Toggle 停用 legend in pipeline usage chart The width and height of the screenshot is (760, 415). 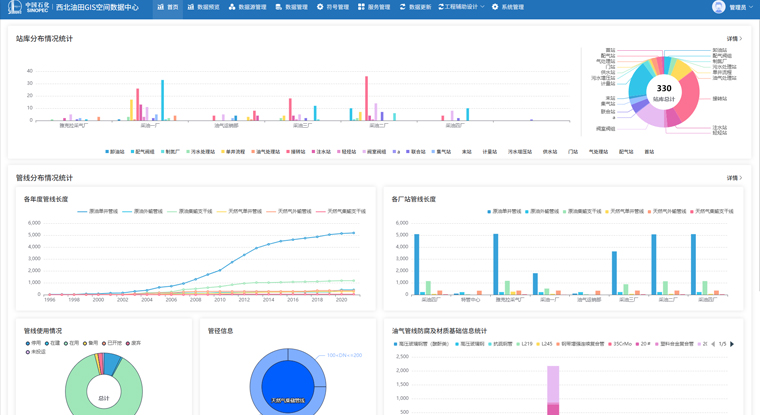(x=34, y=343)
